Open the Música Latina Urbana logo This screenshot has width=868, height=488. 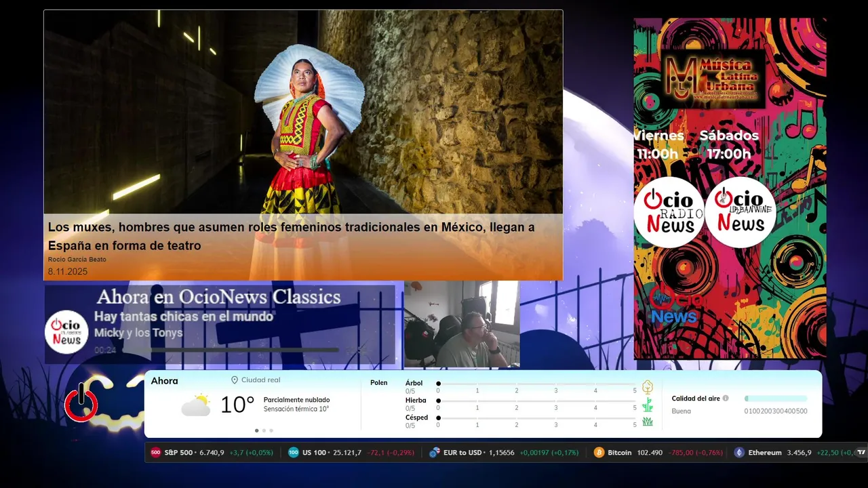click(713, 79)
